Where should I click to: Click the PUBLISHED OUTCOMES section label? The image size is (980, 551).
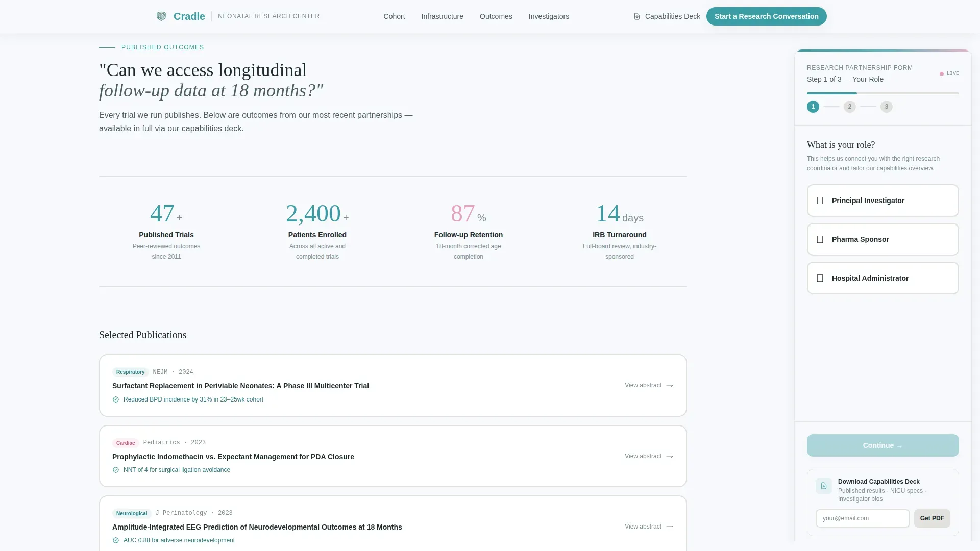click(163, 47)
